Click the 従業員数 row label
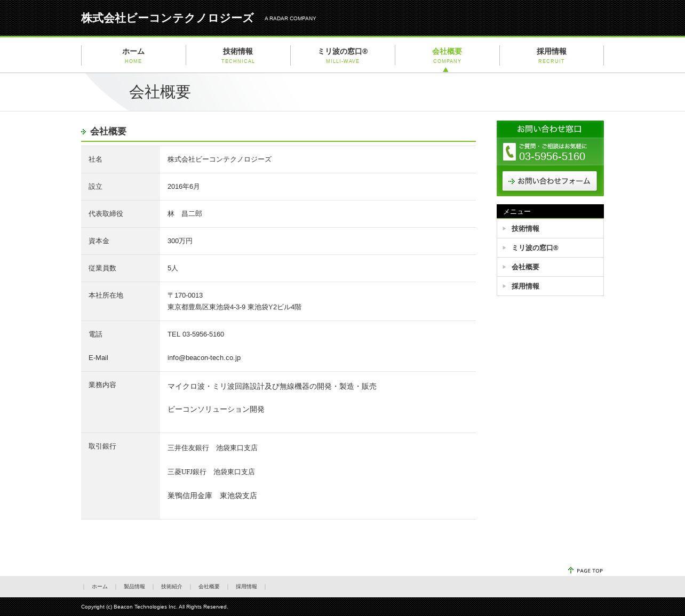Viewport: 685px width, 616px height. tap(102, 268)
